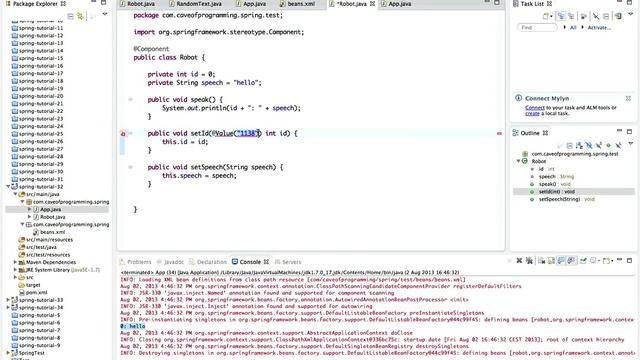Click the Task List Find field

click(537, 27)
